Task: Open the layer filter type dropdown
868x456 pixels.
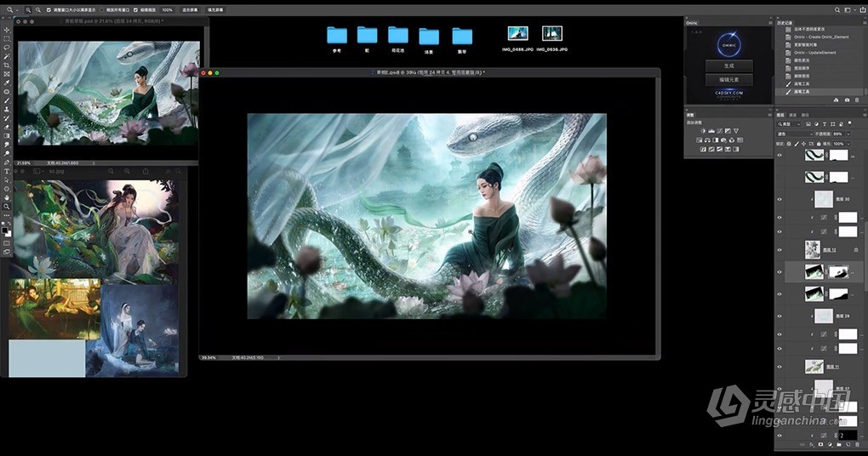Action: (x=789, y=124)
